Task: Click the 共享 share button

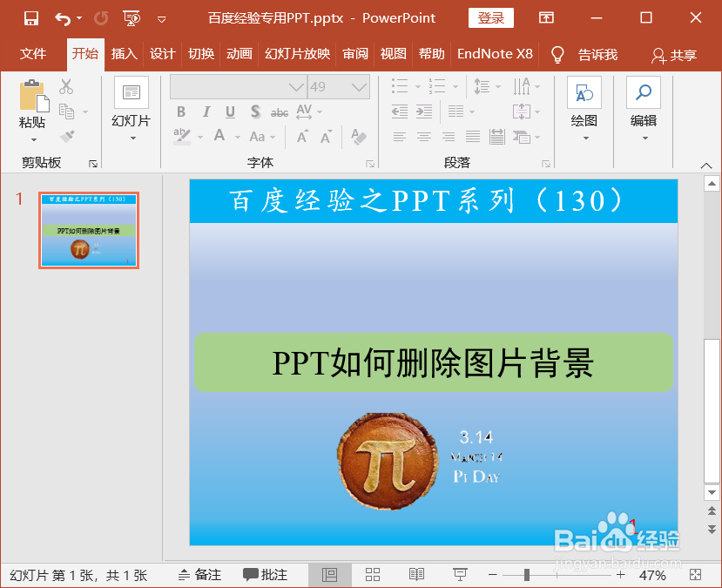Action: (674, 55)
